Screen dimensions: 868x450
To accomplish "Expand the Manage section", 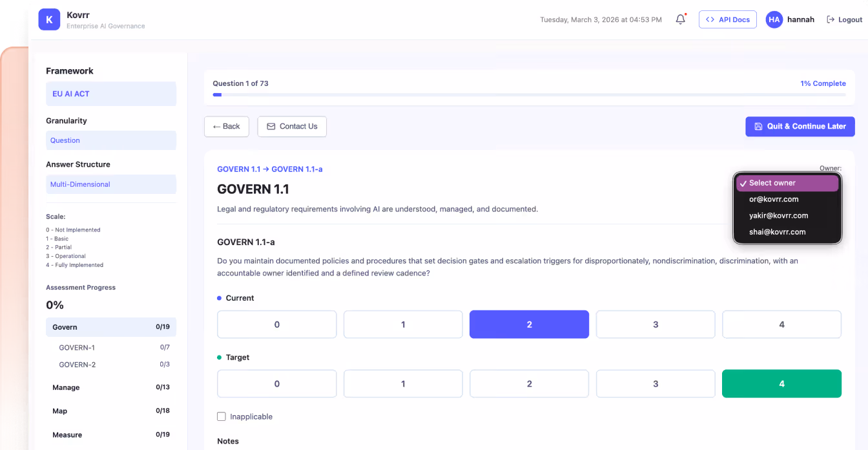I will (x=111, y=387).
